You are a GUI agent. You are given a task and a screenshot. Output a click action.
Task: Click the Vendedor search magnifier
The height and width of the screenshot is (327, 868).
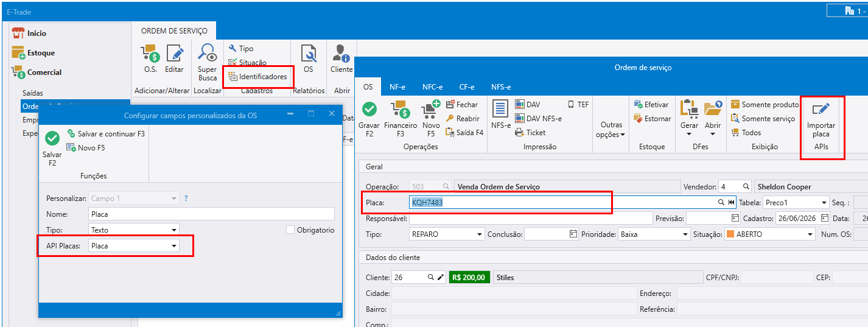(746, 187)
